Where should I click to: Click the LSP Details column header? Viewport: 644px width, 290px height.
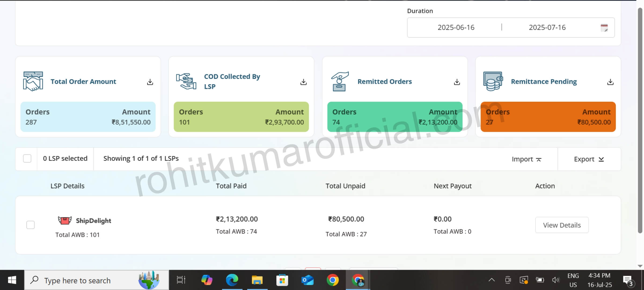(x=67, y=186)
